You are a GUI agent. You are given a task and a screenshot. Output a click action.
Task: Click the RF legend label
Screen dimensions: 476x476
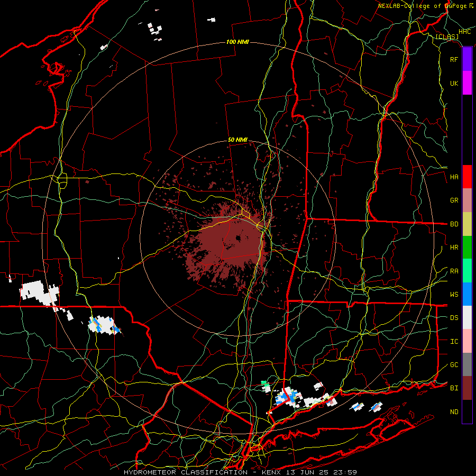coord(454,59)
